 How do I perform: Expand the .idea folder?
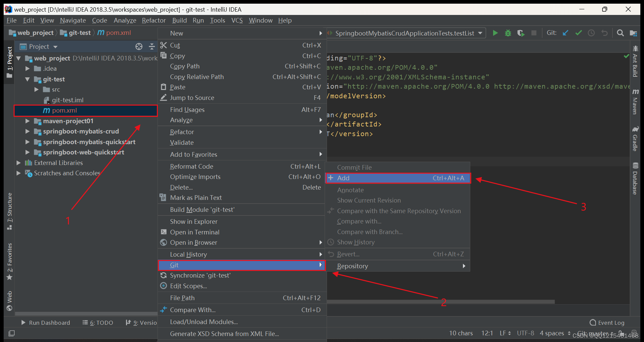tap(28, 69)
